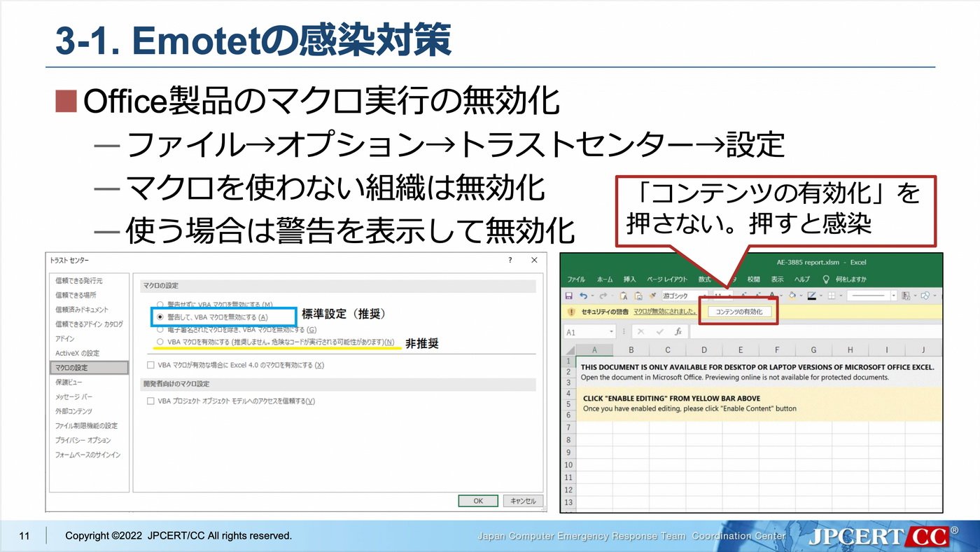Select the disable VBA macros without notification option
980x552 pixels.
point(160,305)
